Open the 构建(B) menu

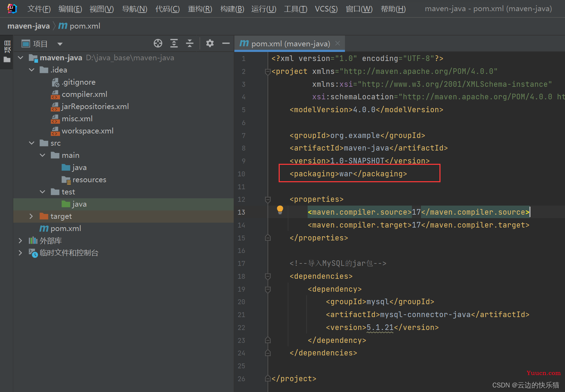(232, 9)
